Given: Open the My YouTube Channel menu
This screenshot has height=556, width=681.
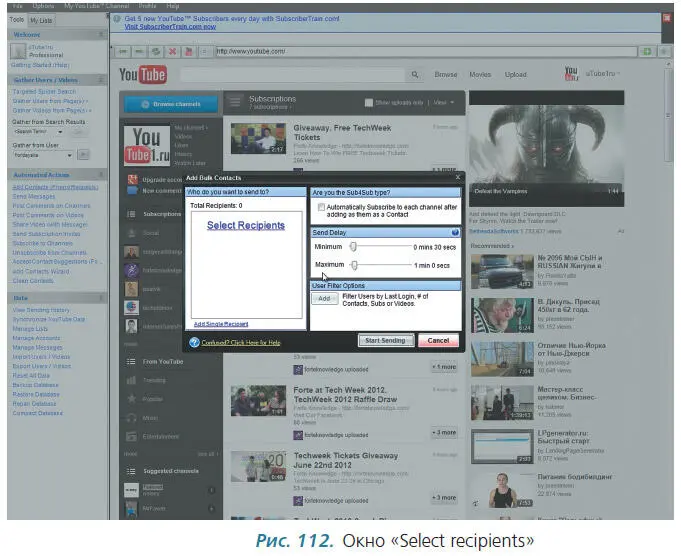Looking at the screenshot, I should coord(96,6).
